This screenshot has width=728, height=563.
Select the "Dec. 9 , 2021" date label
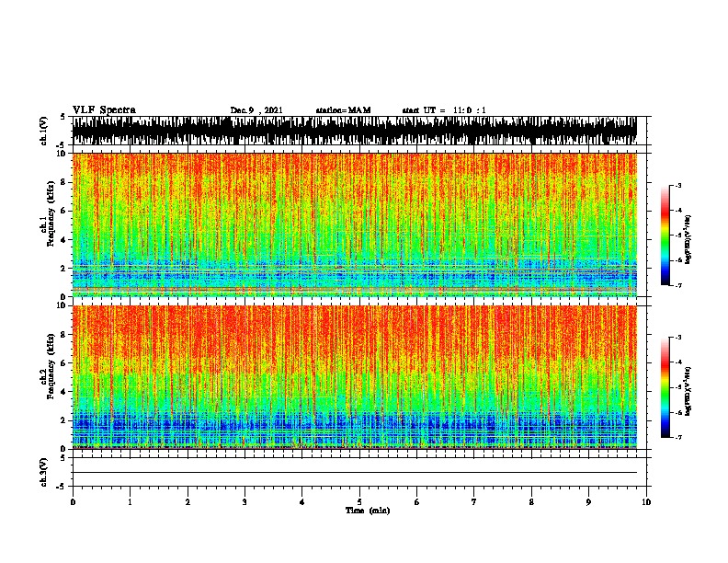coord(256,110)
